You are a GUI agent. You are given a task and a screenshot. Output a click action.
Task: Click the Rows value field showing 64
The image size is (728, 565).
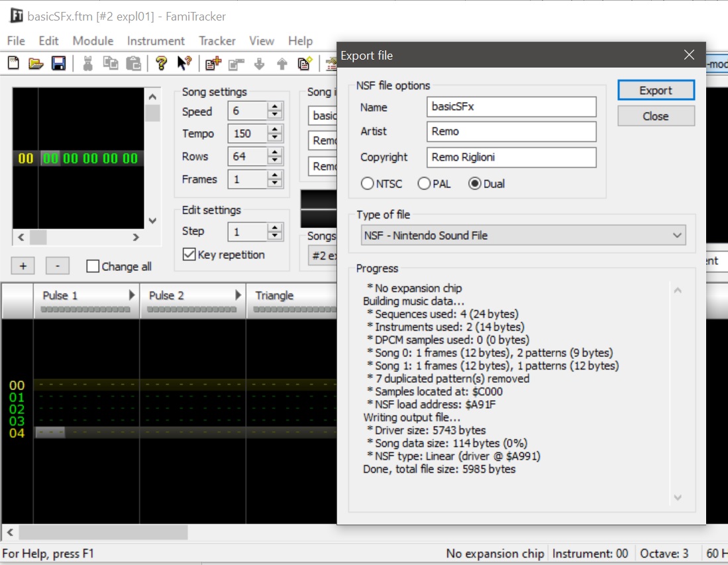[248, 156]
